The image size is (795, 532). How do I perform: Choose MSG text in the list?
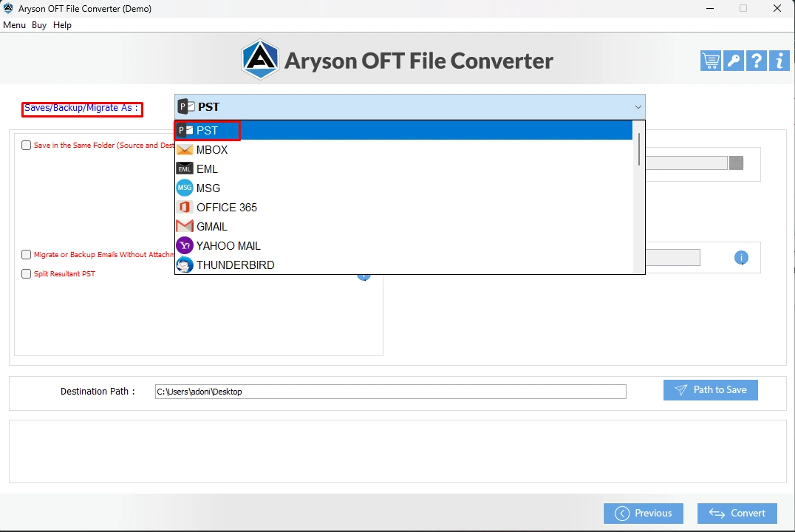tap(208, 188)
